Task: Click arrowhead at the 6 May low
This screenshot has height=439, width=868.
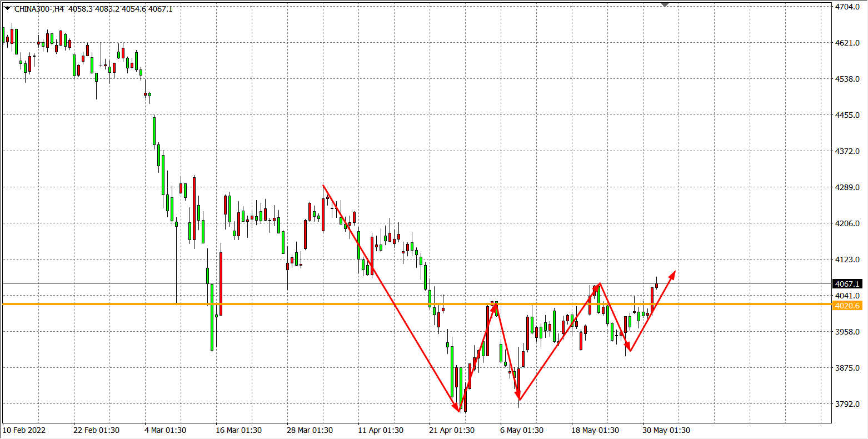Action: 518,397
